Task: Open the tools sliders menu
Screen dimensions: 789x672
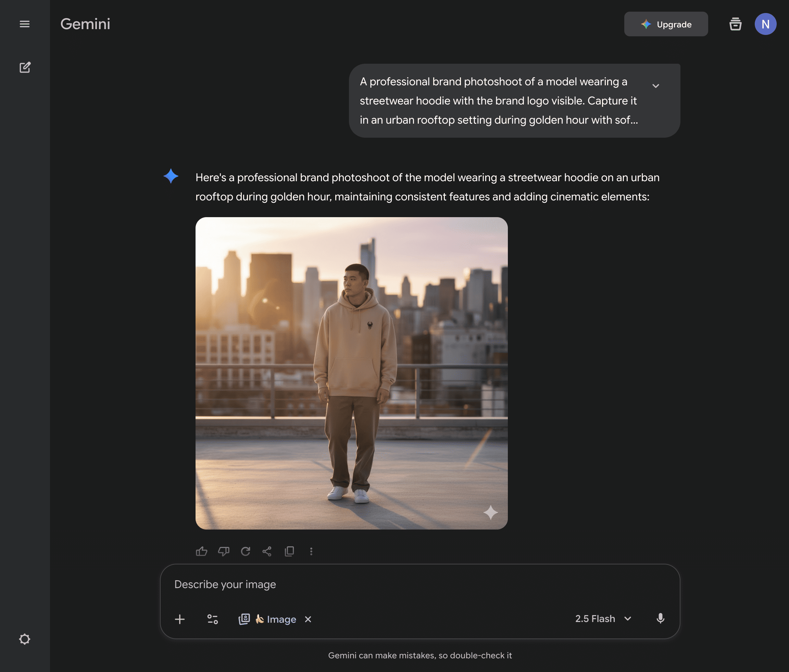Action: 212,619
